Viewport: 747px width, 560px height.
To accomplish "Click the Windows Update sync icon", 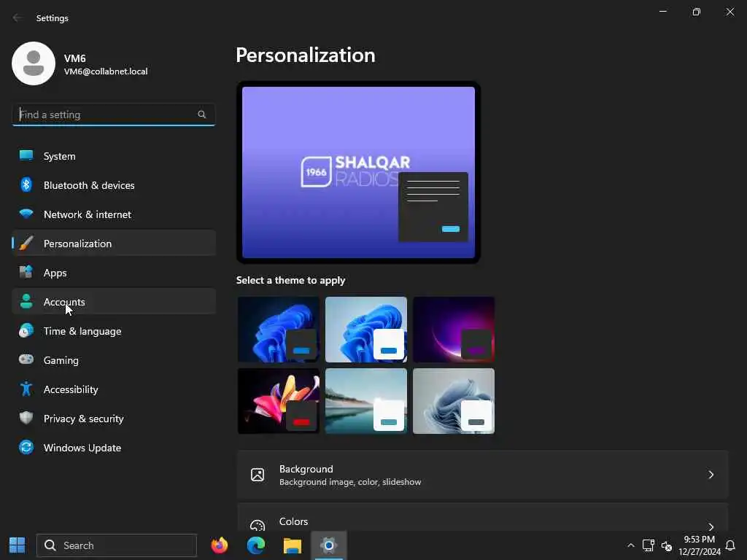I will point(26,447).
